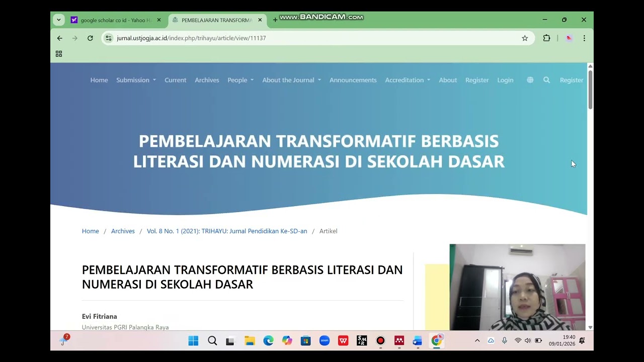Image resolution: width=644 pixels, height=362 pixels.
Task: Switch to Chrome on the taskbar
Action: [x=437, y=341]
